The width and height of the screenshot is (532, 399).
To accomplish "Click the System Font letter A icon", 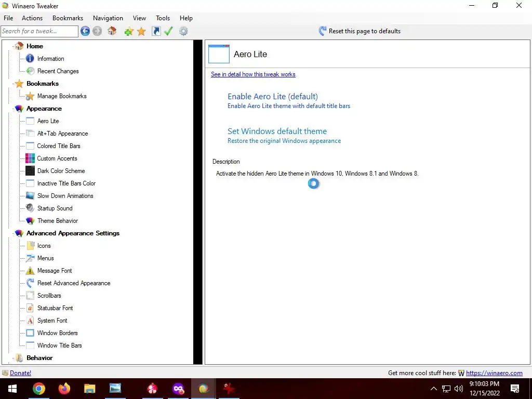I will (x=30, y=321).
